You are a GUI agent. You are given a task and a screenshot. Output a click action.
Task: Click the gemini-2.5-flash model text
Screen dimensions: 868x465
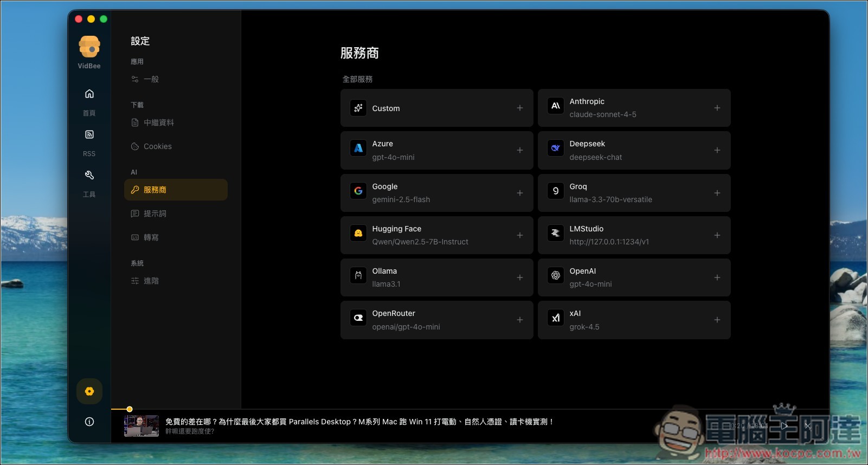click(401, 199)
